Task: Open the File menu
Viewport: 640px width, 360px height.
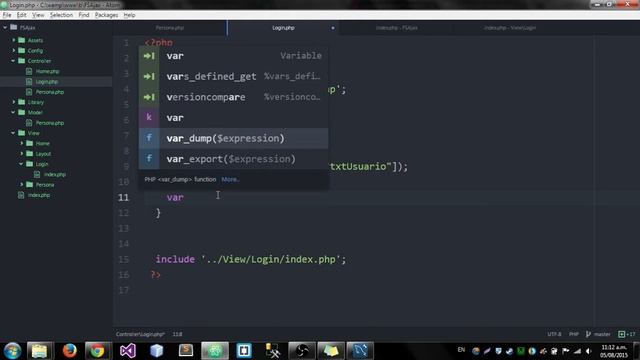Action: click(x=7, y=15)
